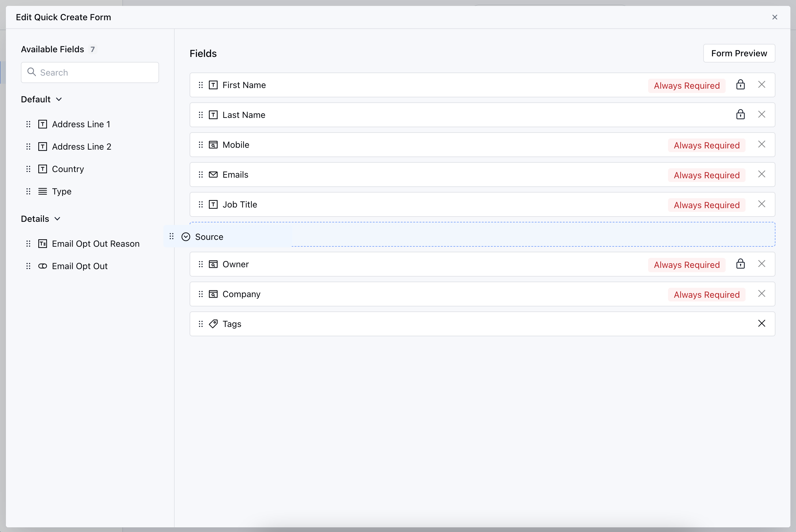The height and width of the screenshot is (532, 796).
Task: Click Always Required badge on Company row
Action: (706, 295)
